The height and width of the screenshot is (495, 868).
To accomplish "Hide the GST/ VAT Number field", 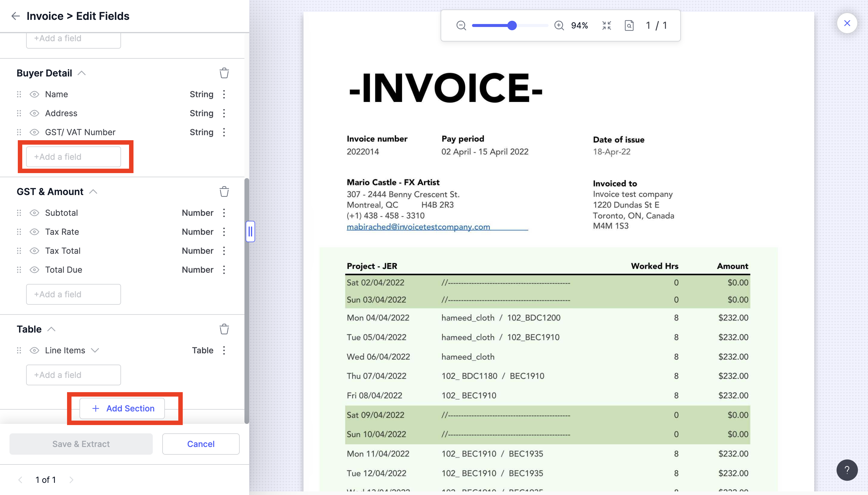I will (34, 132).
